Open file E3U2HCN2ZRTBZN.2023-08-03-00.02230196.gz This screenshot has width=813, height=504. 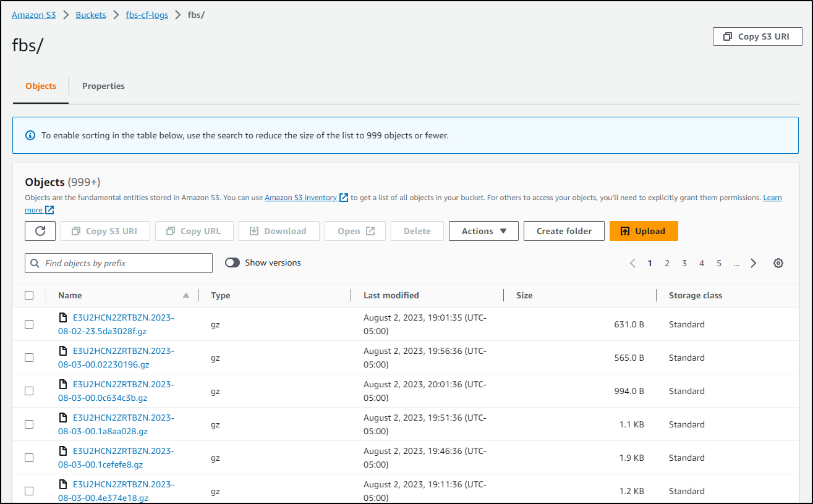(x=116, y=358)
